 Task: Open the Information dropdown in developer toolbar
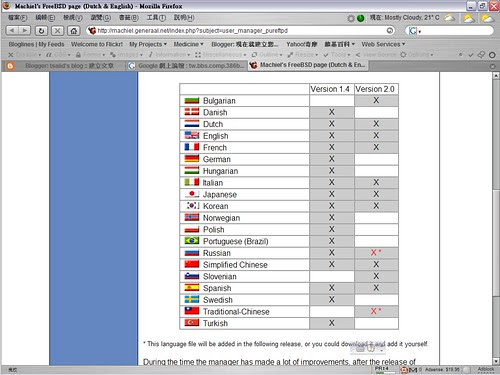(169, 55)
